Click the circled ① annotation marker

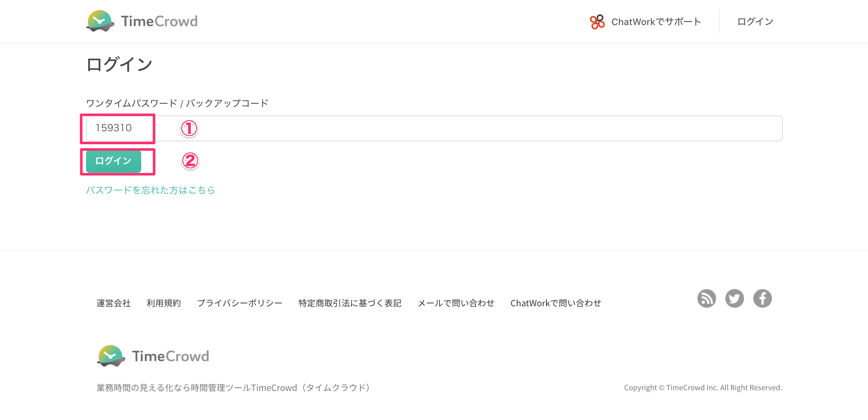190,129
